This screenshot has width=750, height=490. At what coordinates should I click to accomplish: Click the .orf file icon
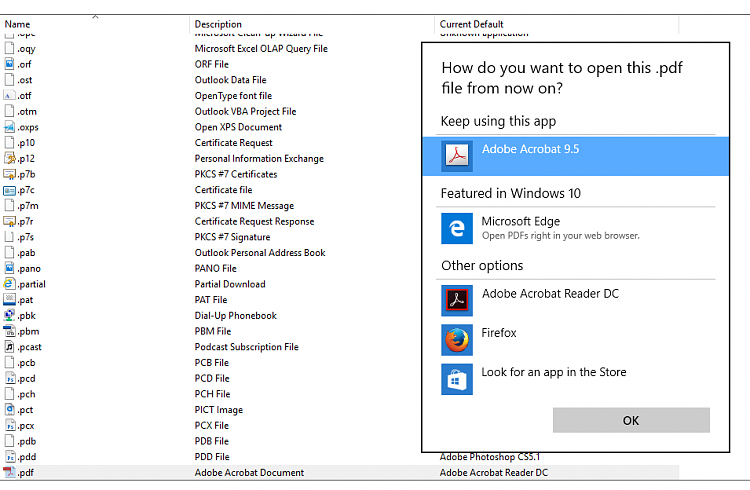[x=9, y=64]
